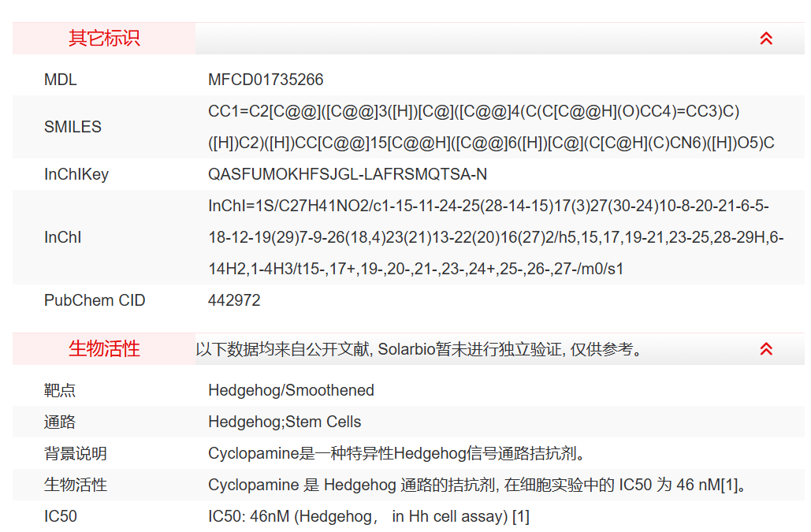Click the Hedgehog/Smoothened target value
This screenshot has height=532, width=811.
[291, 390]
